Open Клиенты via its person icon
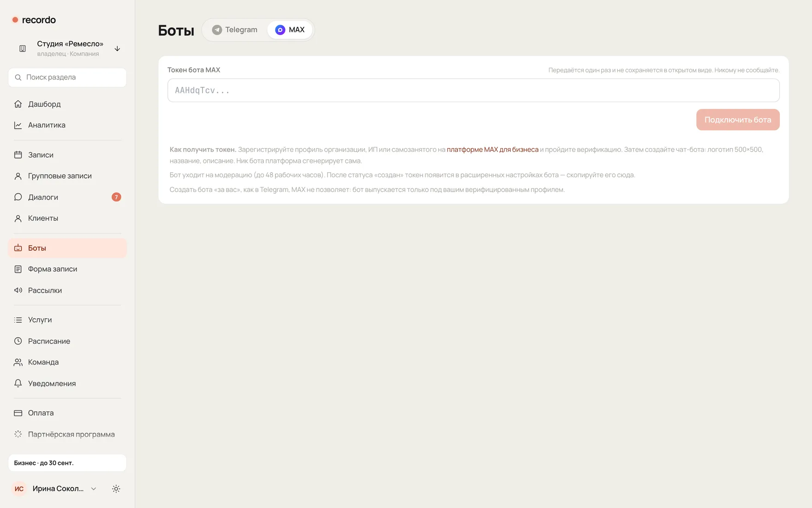This screenshot has height=508, width=812. (x=18, y=218)
